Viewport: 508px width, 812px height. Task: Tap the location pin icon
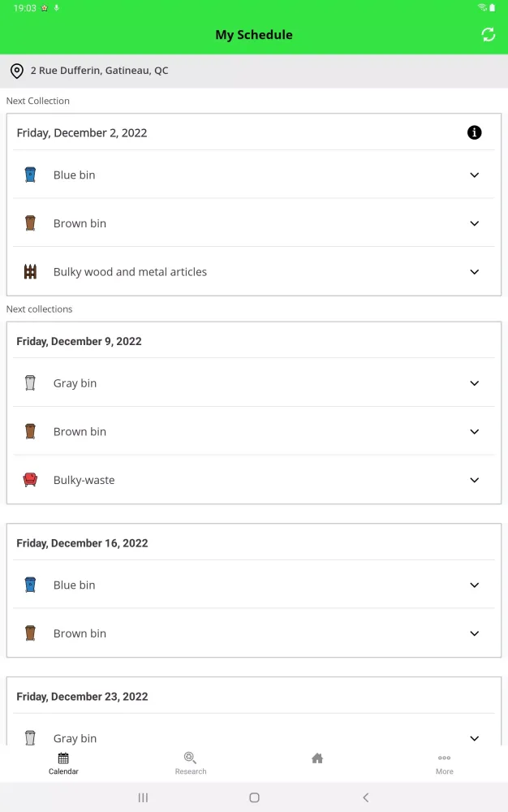point(17,71)
